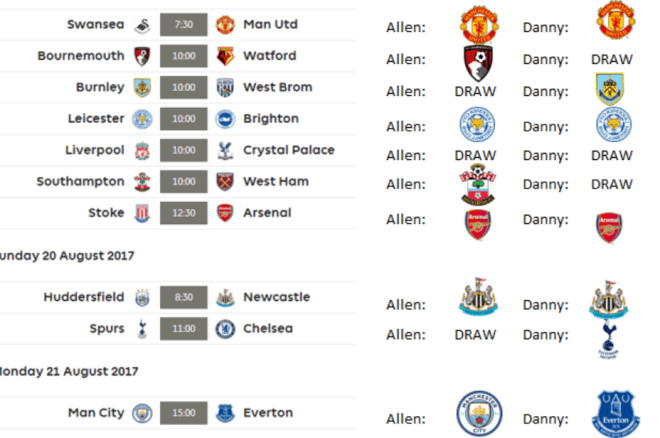Open the Crystal Palace team name
The width and height of the screenshot is (660, 438).
285,150
